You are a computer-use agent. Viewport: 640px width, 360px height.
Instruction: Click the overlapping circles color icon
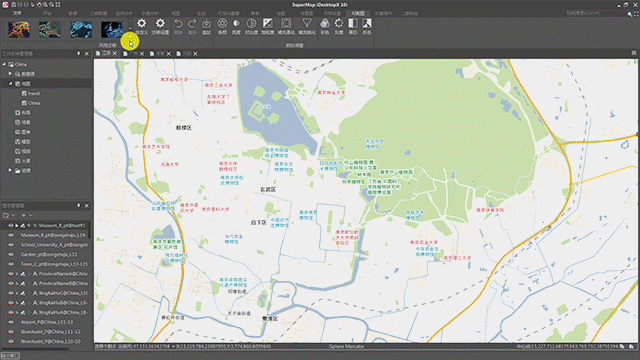tap(325, 24)
